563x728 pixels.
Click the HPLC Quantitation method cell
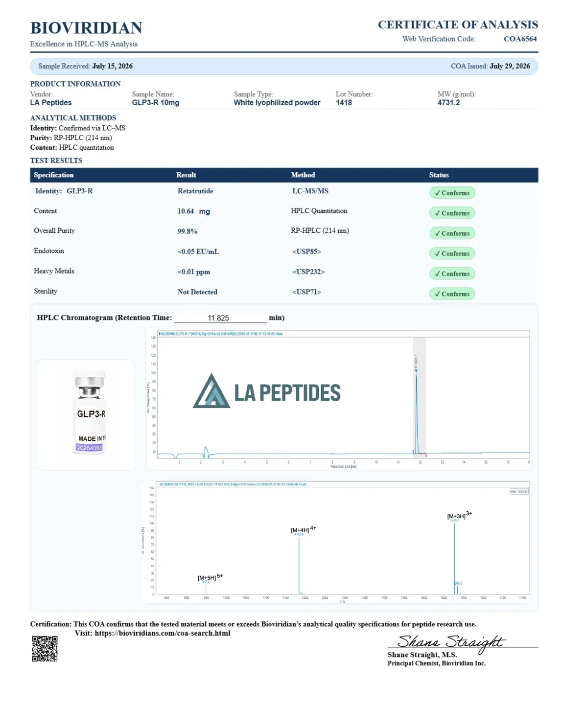pos(319,211)
